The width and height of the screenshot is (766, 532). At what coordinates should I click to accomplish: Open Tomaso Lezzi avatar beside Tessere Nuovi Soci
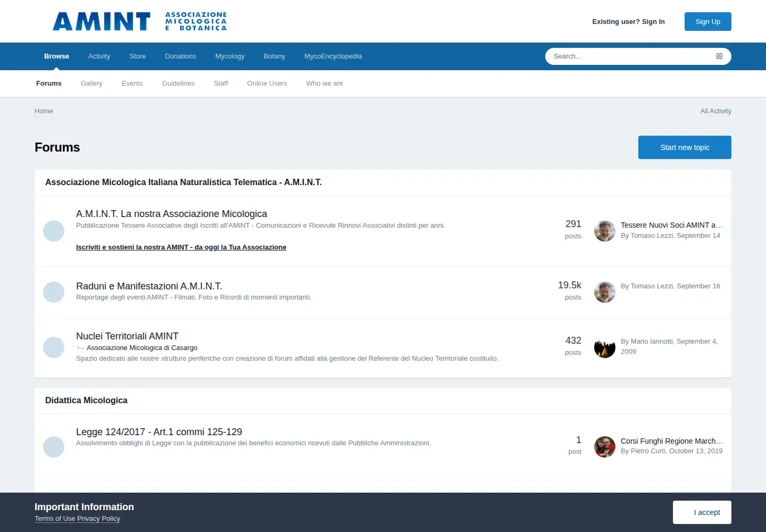point(605,231)
